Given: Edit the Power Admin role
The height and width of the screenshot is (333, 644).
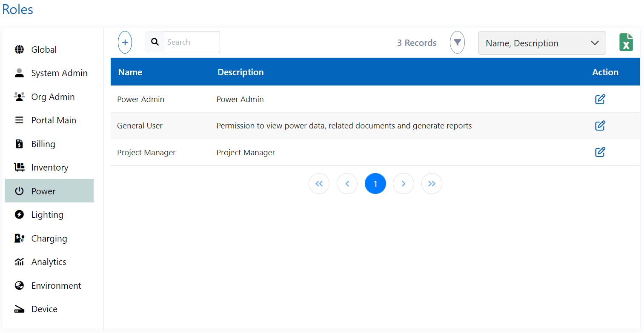Looking at the screenshot, I should [x=600, y=99].
